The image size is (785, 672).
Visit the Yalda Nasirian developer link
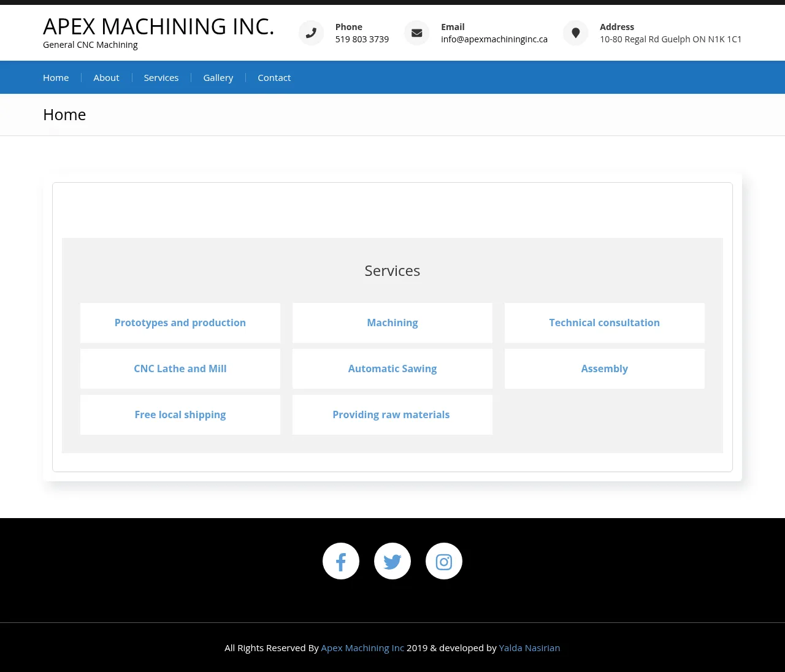[529, 648]
